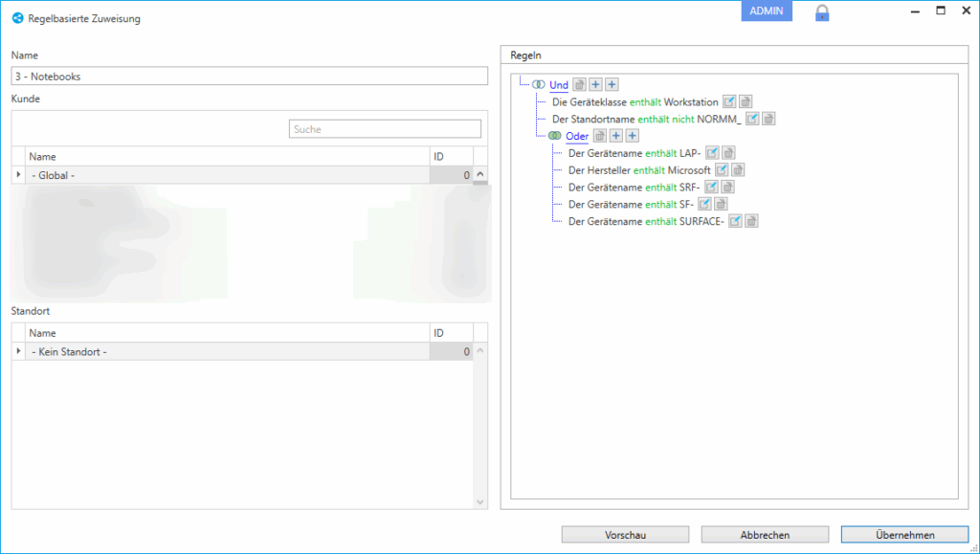Edit the Gerätename enthält LAP- rule

pyautogui.click(x=712, y=152)
